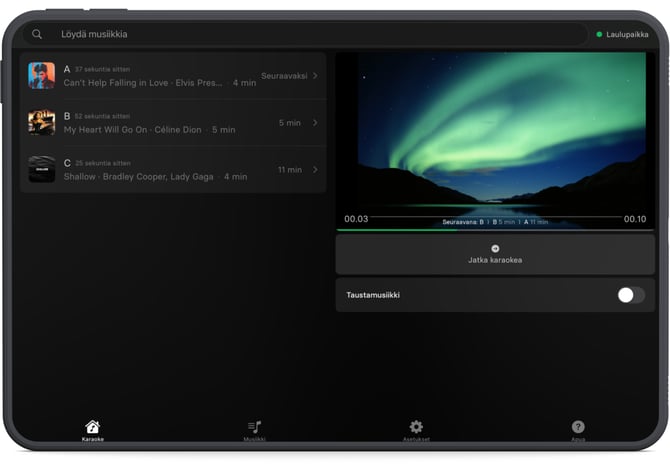Tap the Céline Dion album cover
670x465 pixels.
coord(41,123)
